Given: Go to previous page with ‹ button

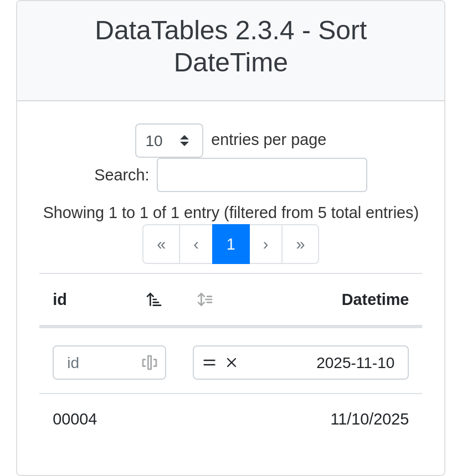Looking at the screenshot, I should coord(196,244).
